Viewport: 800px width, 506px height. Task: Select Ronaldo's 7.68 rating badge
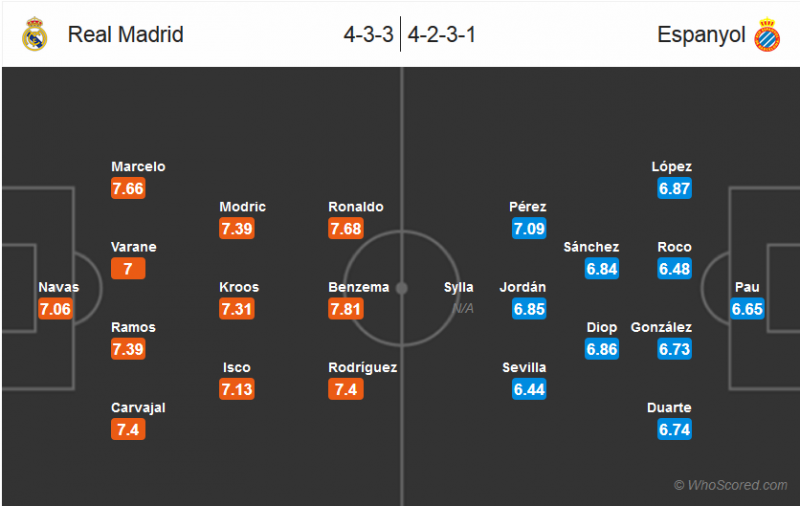click(346, 229)
